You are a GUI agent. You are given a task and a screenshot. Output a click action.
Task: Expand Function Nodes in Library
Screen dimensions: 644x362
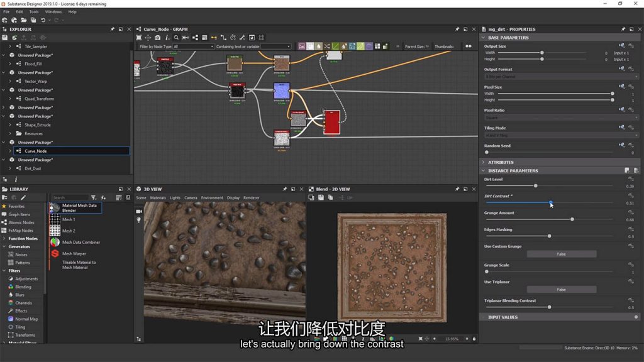point(4,238)
